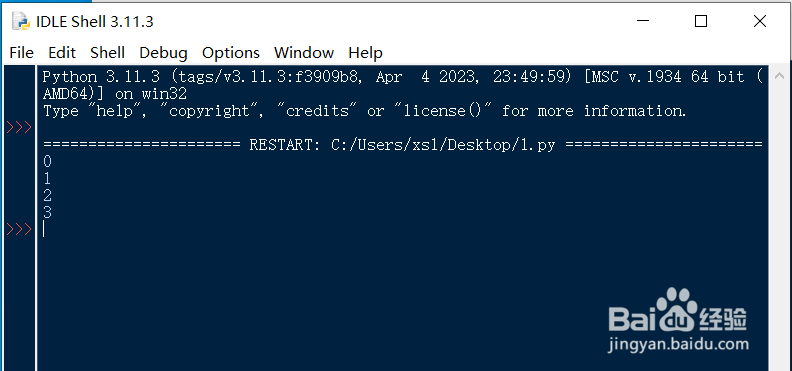Click output line showing 0
The height and width of the screenshot is (371, 792).
coord(47,162)
